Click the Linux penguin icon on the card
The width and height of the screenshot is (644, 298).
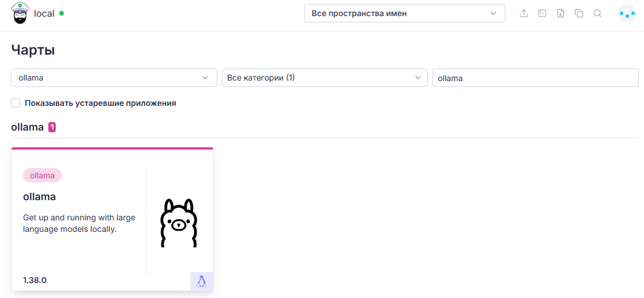click(201, 281)
